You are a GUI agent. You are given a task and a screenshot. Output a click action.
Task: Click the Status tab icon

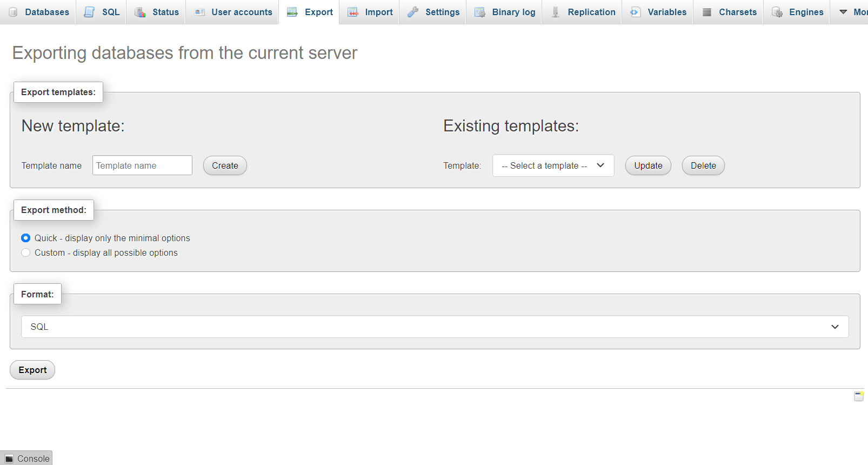(140, 12)
